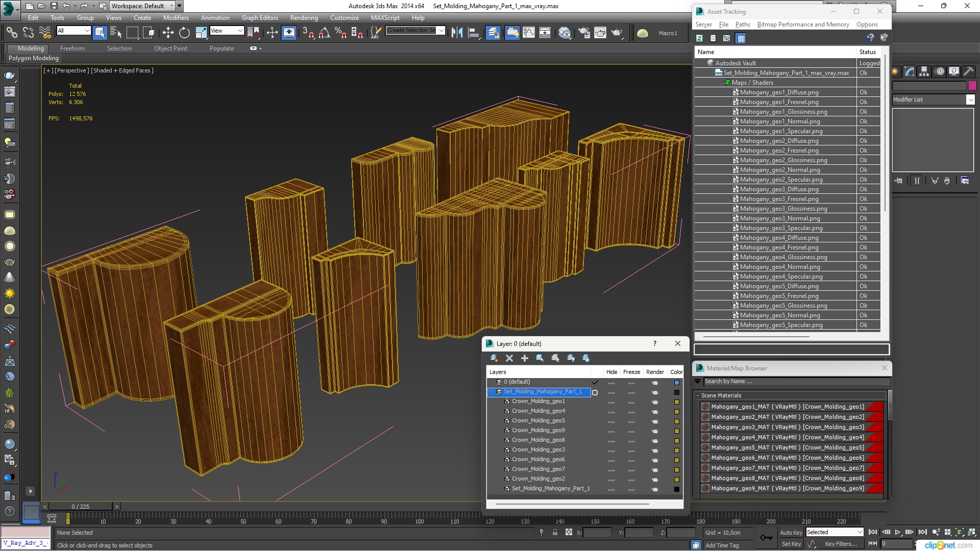Image resolution: width=980 pixels, height=551 pixels.
Task: Play the animation
Action: click(x=898, y=532)
